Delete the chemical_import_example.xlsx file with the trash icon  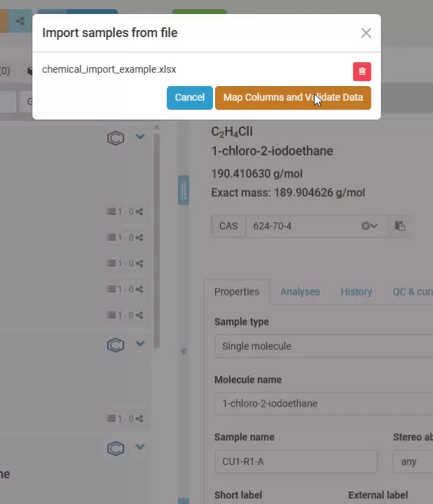point(362,71)
